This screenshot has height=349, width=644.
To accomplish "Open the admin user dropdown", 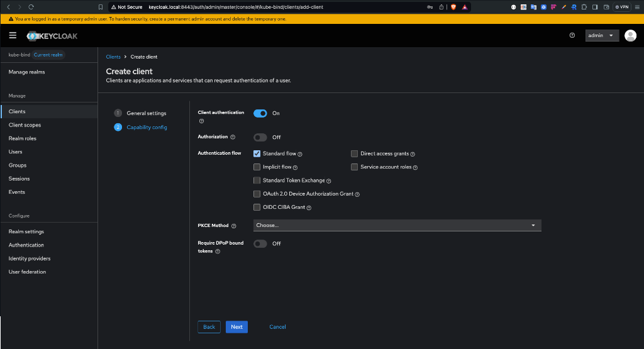I will click(x=602, y=36).
